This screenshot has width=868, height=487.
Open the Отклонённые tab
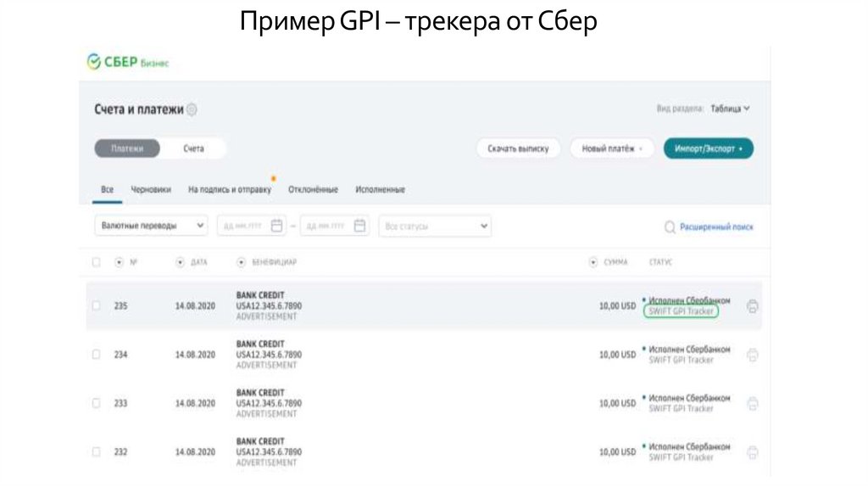313,189
